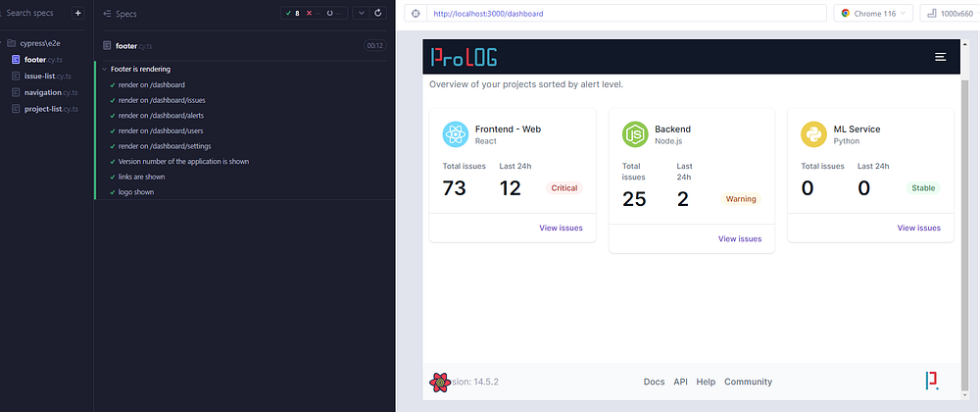
Task: Open the chevron dropdown next to reload
Action: point(362,13)
